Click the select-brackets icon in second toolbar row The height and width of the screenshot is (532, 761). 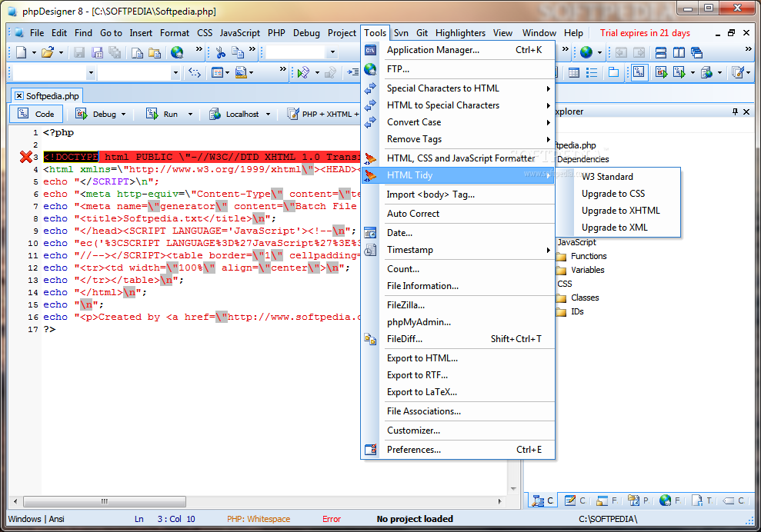tap(195, 73)
